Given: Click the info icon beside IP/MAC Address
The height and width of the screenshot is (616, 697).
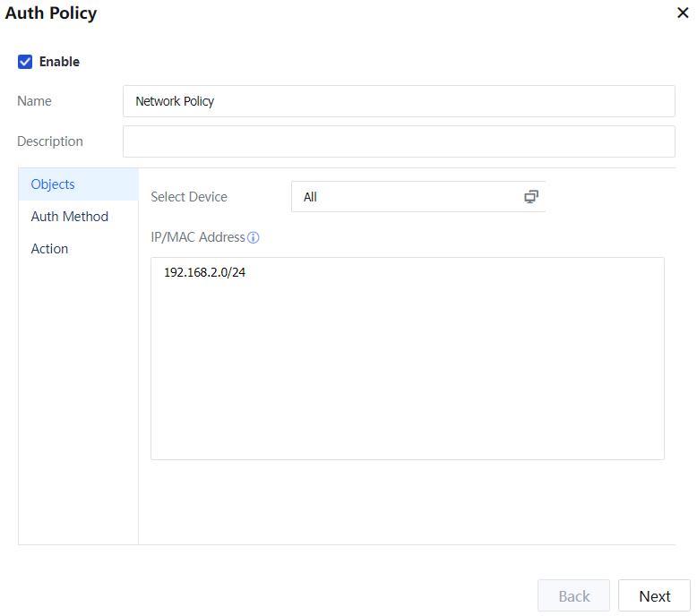Looking at the screenshot, I should 254,238.
